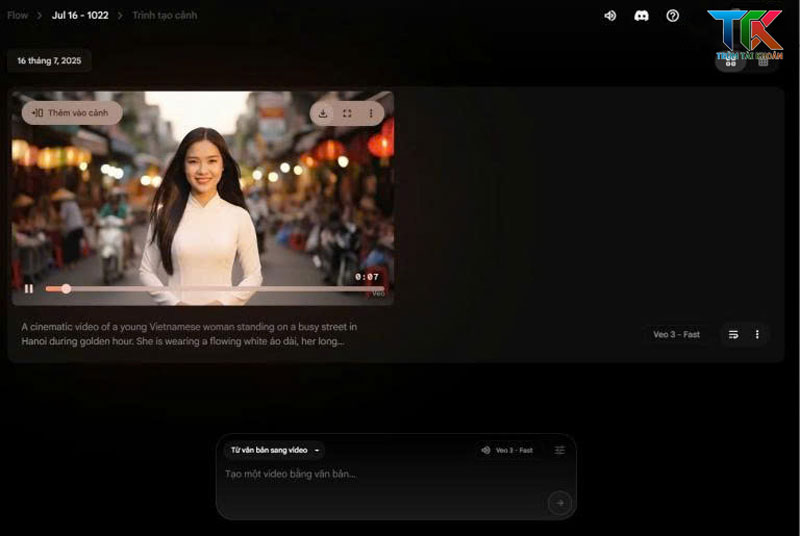
Task: Select the 'Jul 16 - 1022' breadcrumb
Action: (80, 15)
